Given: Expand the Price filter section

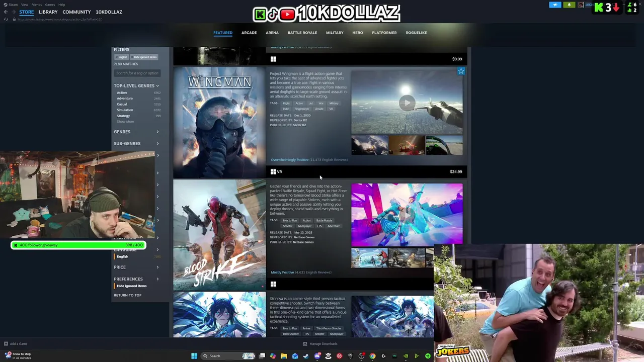Looking at the screenshot, I should click(157, 267).
